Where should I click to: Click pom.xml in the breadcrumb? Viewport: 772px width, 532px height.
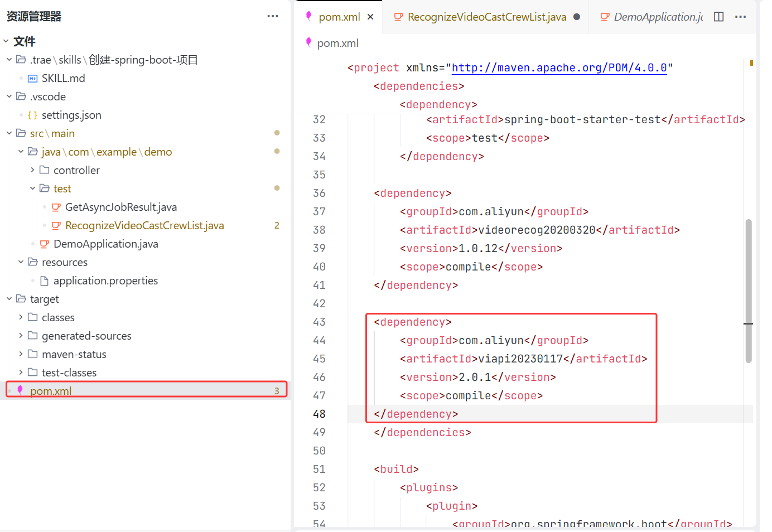[338, 43]
